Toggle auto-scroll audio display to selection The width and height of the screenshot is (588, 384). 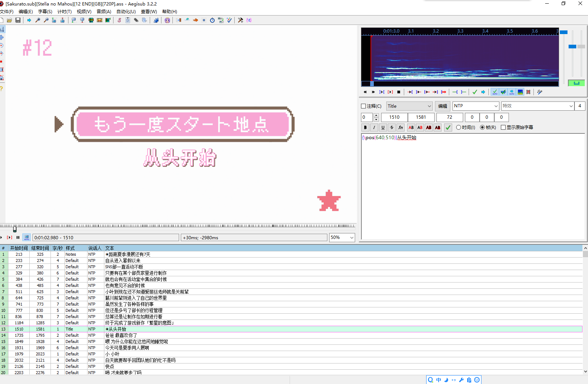tap(511, 92)
